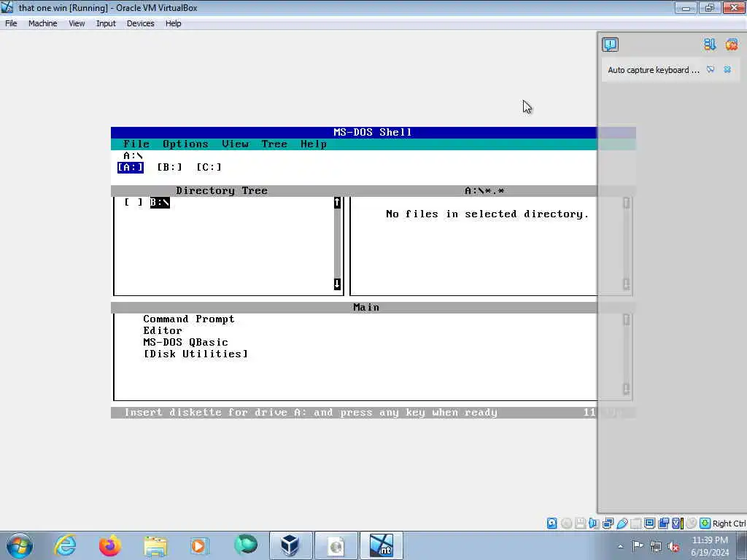Open the MS-DOS Shell File menu

click(136, 144)
